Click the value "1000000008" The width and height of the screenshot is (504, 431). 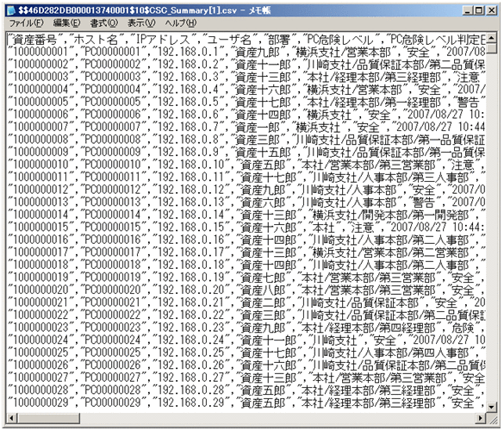coord(40,140)
